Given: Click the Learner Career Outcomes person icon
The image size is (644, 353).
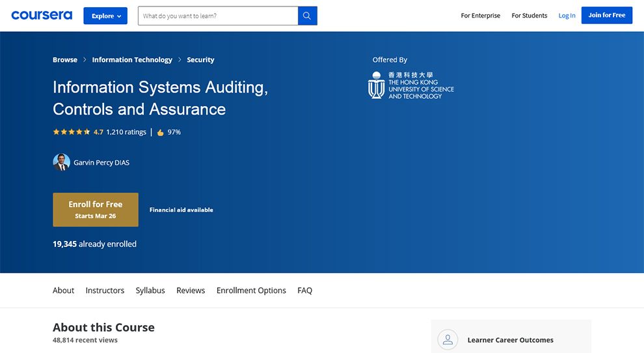Looking at the screenshot, I should [448, 340].
